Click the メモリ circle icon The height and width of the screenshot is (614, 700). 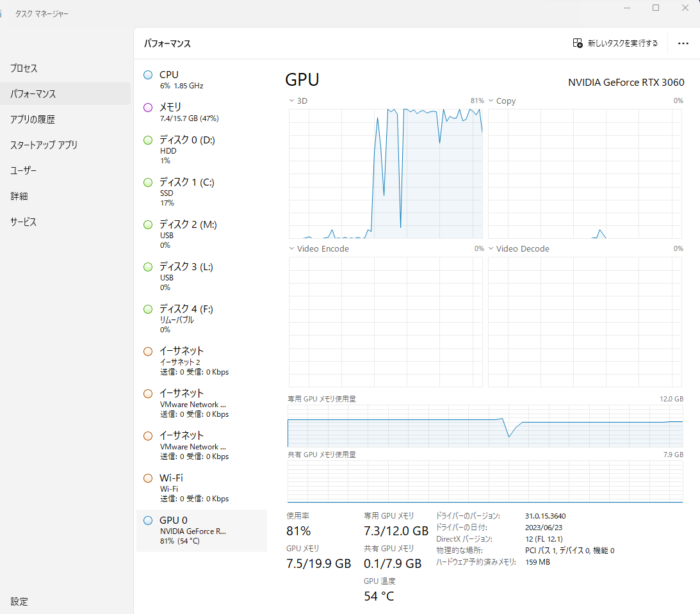point(148,108)
